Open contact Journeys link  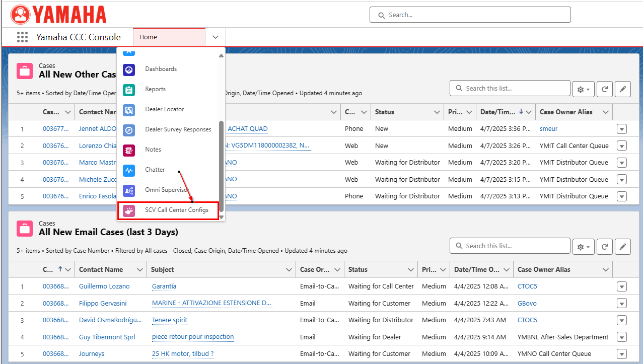tap(92, 353)
